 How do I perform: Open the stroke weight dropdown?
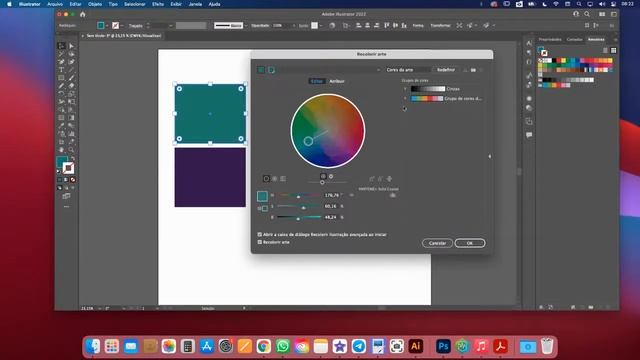tap(171, 26)
